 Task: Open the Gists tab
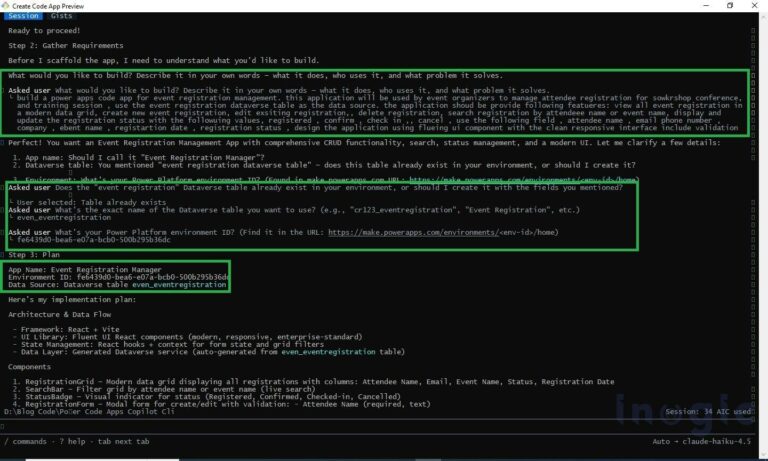tap(61, 16)
